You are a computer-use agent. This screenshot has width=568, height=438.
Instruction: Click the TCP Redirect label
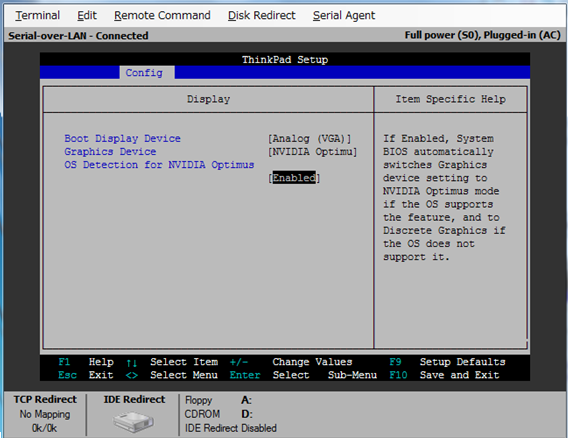click(x=45, y=399)
